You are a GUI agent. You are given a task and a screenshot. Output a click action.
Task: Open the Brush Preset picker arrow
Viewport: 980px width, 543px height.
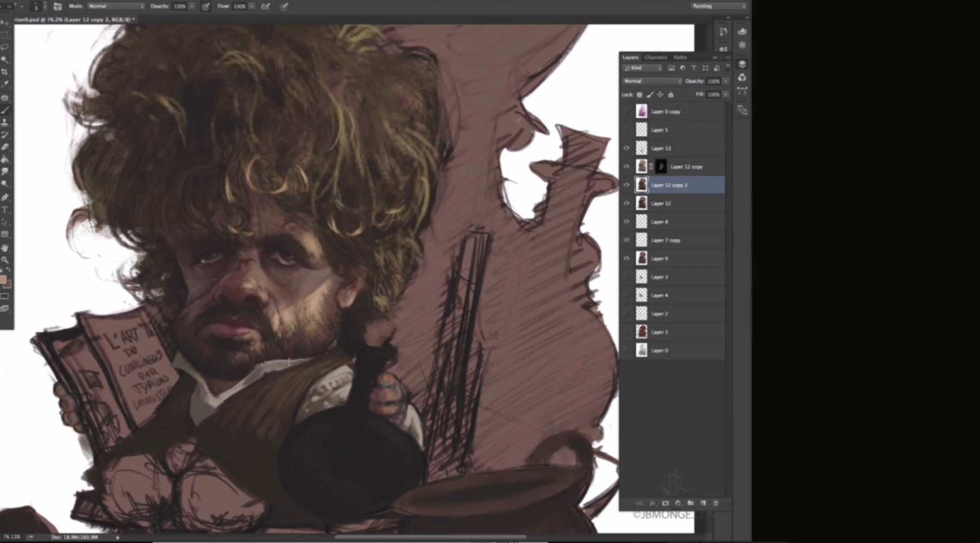[45, 7]
